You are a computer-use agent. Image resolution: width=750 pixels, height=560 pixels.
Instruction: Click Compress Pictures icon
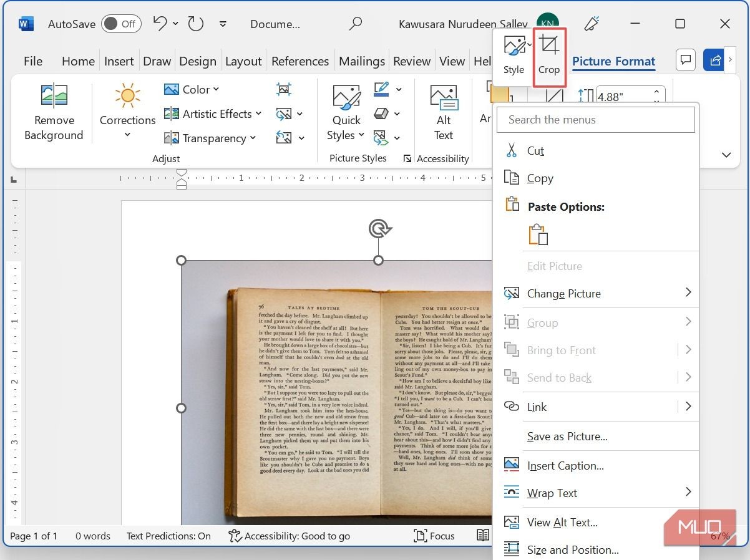click(x=284, y=90)
